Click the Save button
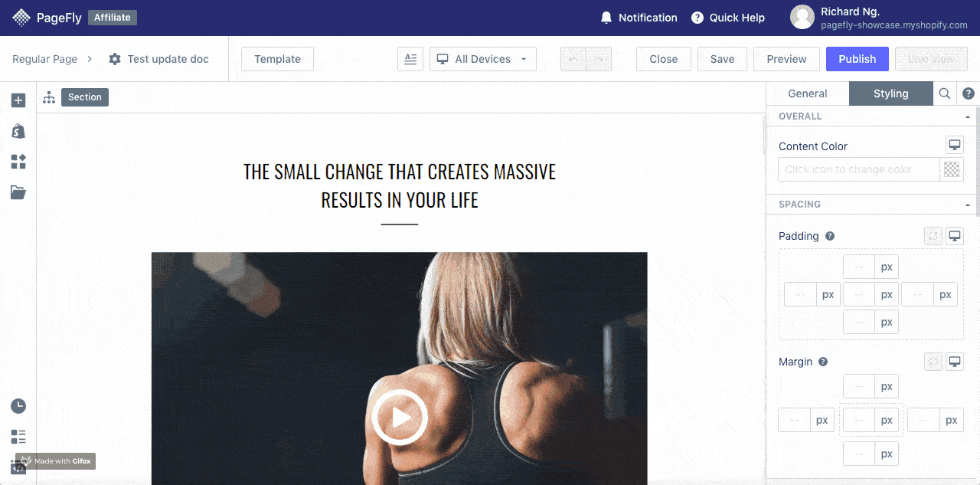Screen dimensions: 980x485 coord(722,59)
